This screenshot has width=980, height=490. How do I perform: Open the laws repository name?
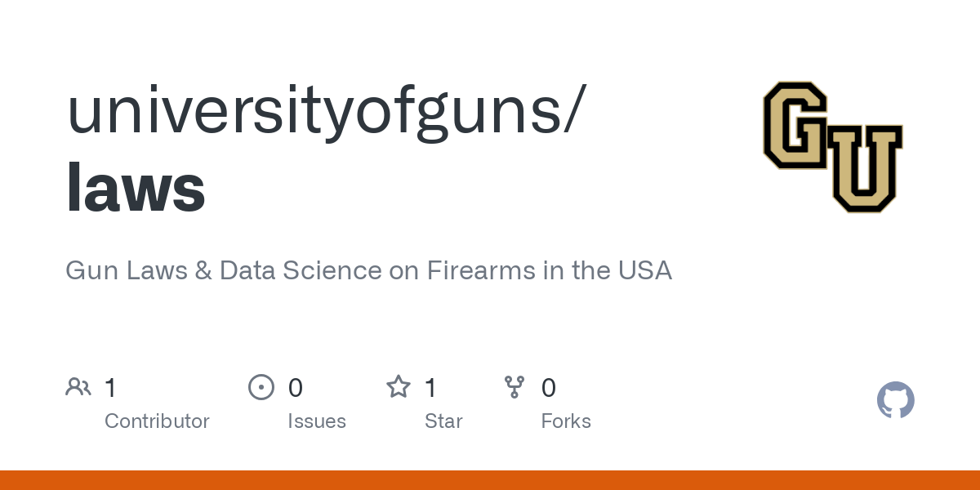(x=136, y=188)
